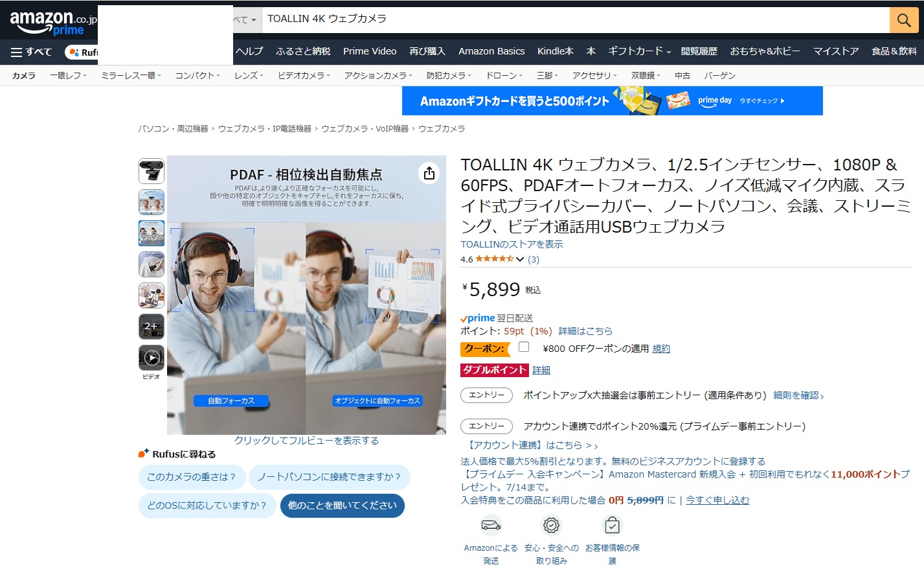Expand the ビデオカメラ category dropdown
This screenshot has width=924, height=567.
click(304, 75)
